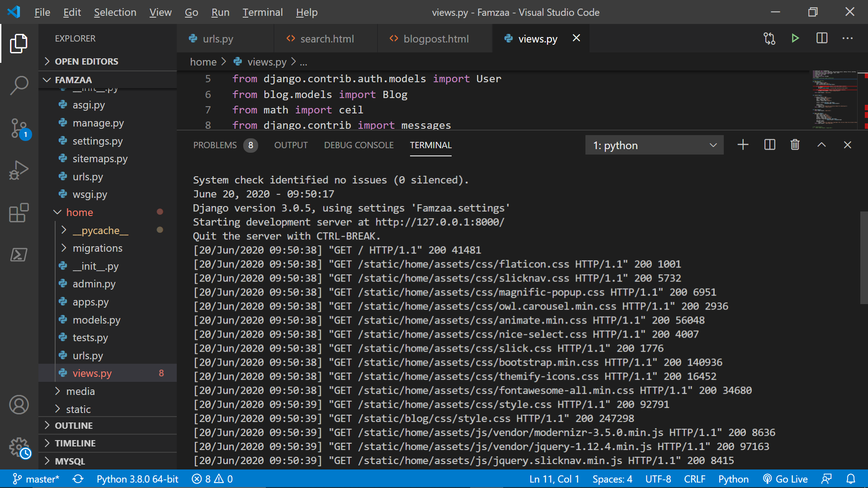
Task: Expand the migrations folder
Action: click(x=97, y=248)
